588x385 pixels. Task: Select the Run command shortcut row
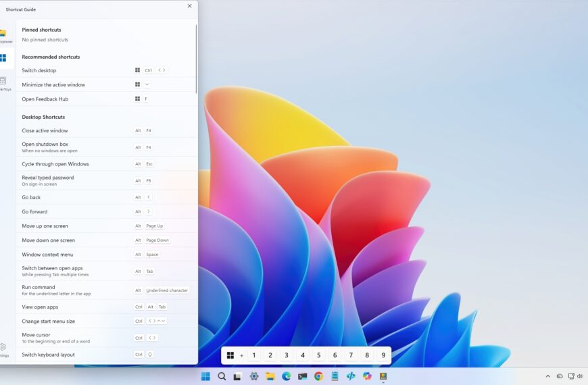(x=107, y=290)
